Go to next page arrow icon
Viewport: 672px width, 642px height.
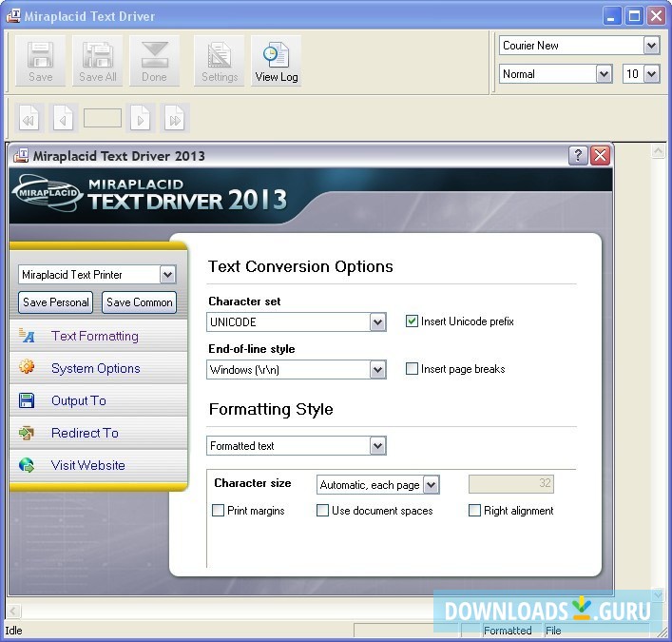pyautogui.click(x=140, y=118)
